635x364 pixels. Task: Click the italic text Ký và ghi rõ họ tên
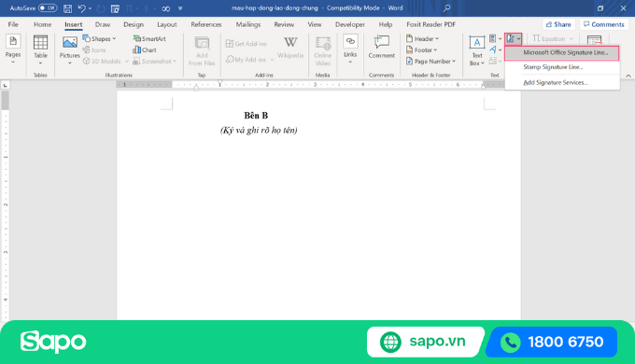pyautogui.click(x=259, y=131)
